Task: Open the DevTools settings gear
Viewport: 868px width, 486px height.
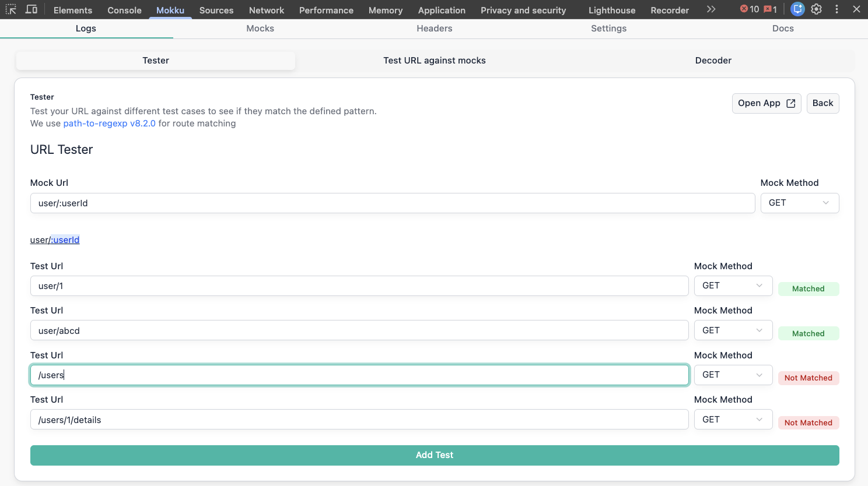Action: tap(817, 9)
